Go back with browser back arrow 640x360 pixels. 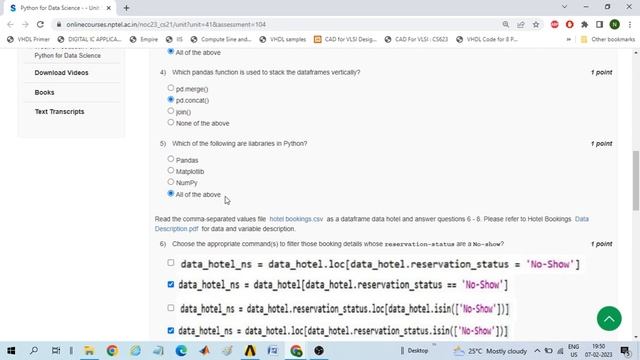10,24
